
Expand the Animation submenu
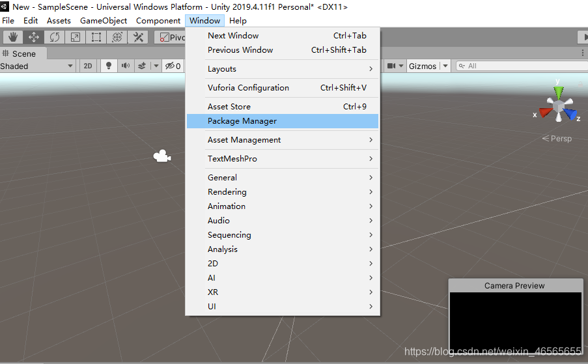pyautogui.click(x=283, y=206)
